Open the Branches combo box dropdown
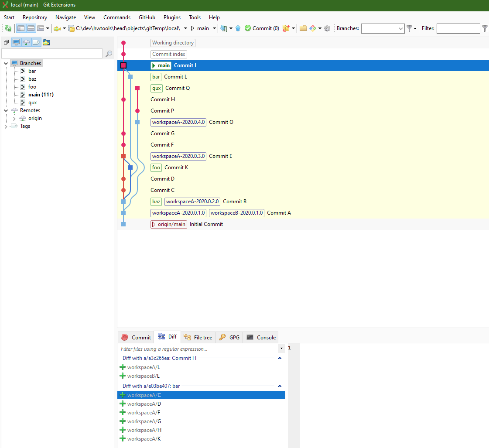The width and height of the screenshot is (489, 448). click(401, 29)
